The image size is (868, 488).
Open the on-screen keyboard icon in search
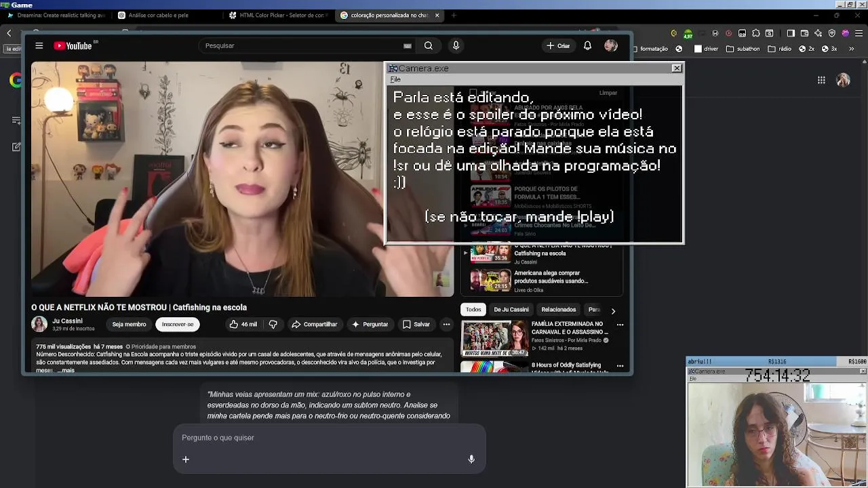click(x=407, y=46)
